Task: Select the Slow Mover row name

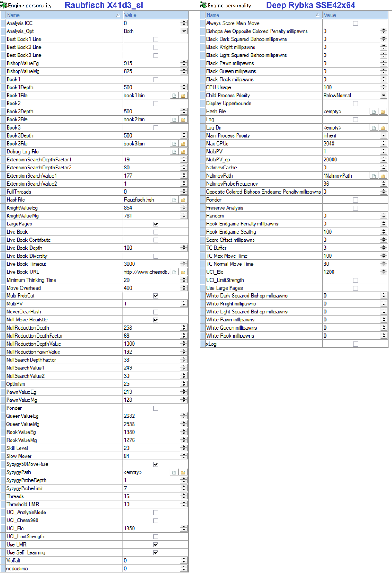Action: pyautogui.click(x=19, y=456)
